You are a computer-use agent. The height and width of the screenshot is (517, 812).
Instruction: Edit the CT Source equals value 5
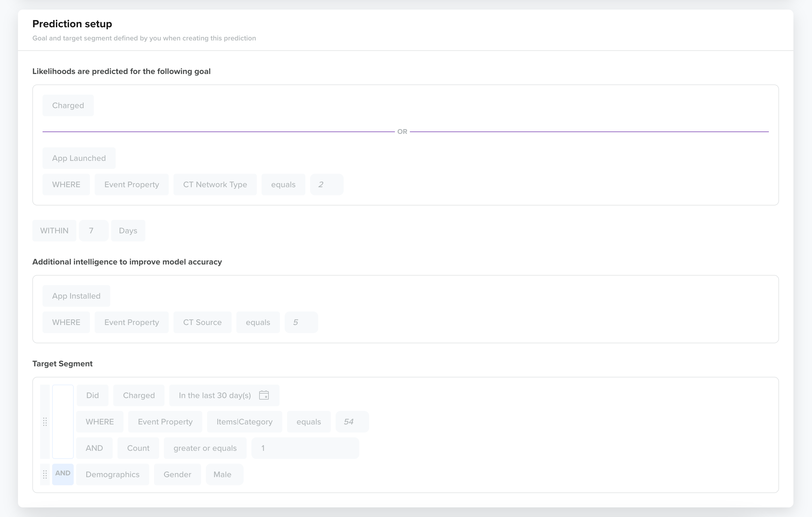pos(301,322)
